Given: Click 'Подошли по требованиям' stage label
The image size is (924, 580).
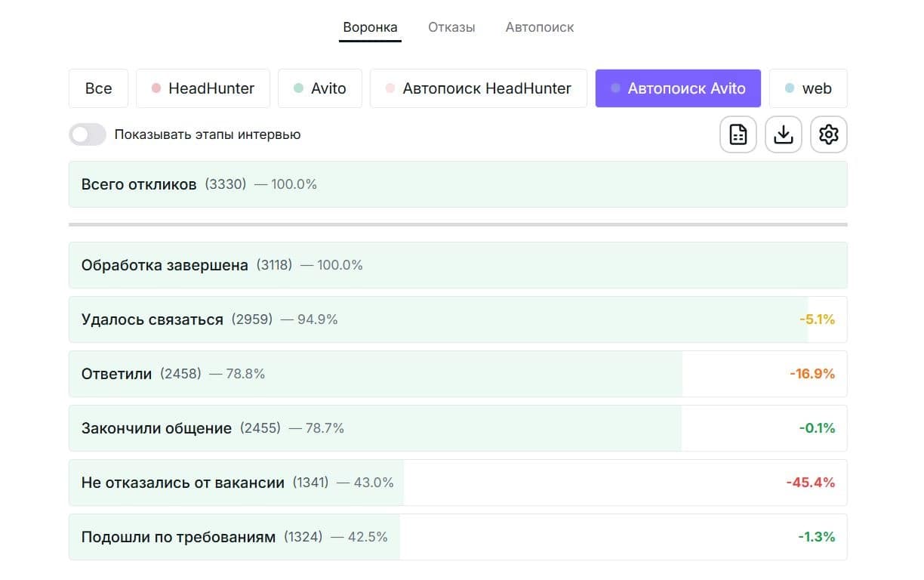Looking at the screenshot, I should pos(178,537).
